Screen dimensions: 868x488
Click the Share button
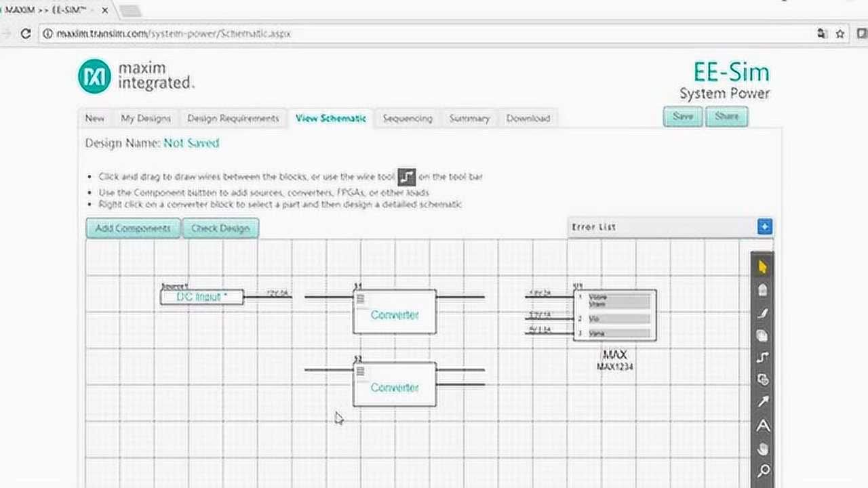click(726, 117)
